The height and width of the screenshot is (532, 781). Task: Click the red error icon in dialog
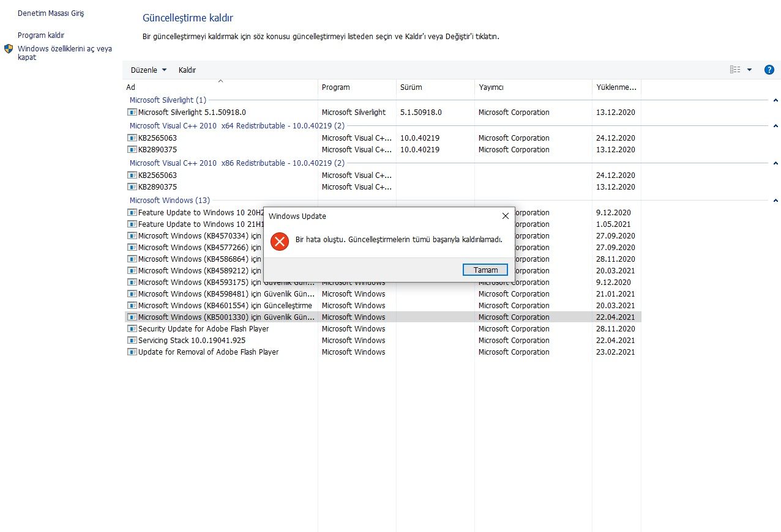(x=280, y=241)
